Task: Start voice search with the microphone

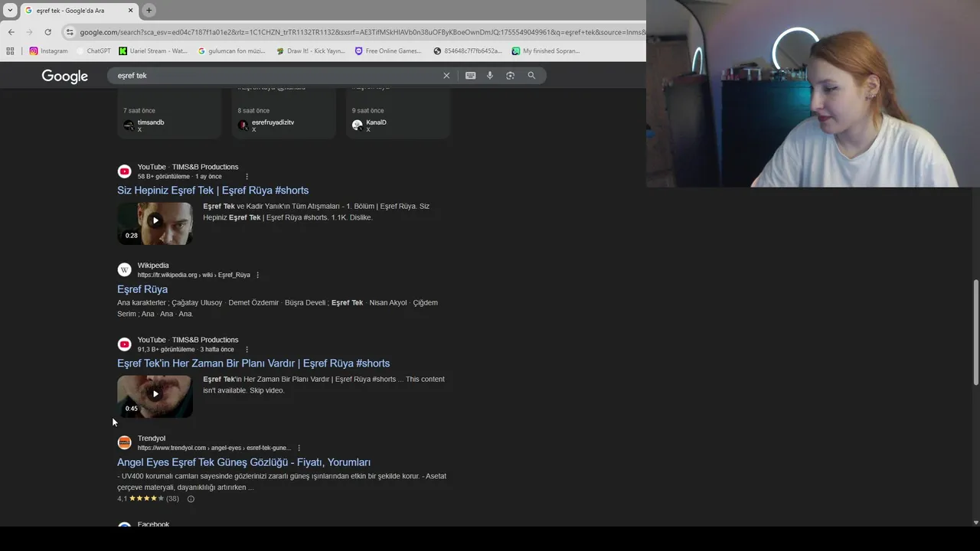Action: pyautogui.click(x=490, y=76)
